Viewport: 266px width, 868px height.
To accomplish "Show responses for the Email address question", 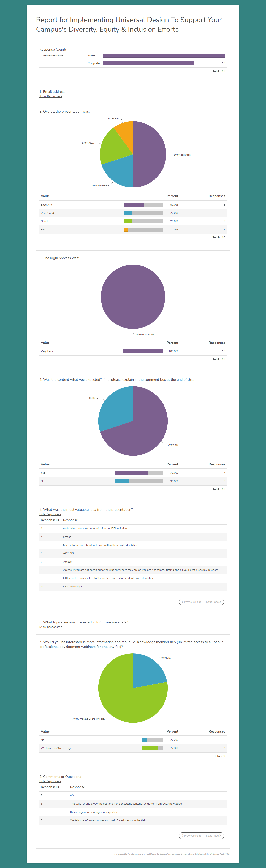I will point(50,96).
